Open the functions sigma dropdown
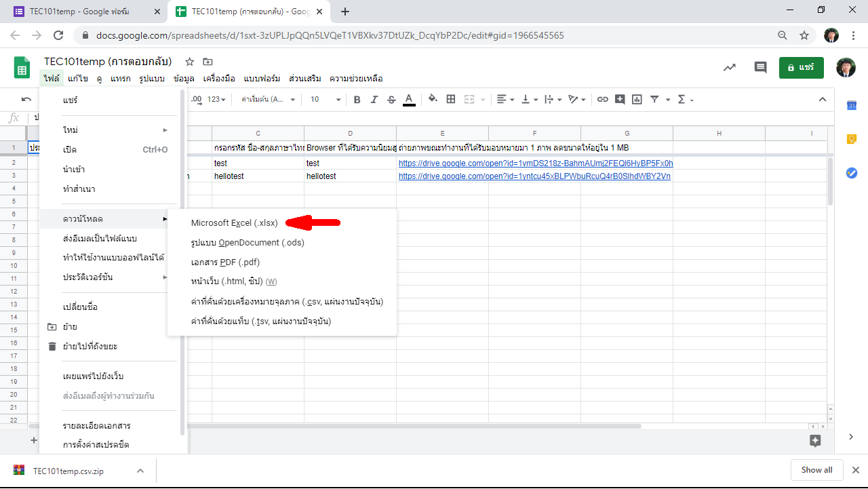Image resolution: width=868 pixels, height=489 pixels. (x=686, y=100)
